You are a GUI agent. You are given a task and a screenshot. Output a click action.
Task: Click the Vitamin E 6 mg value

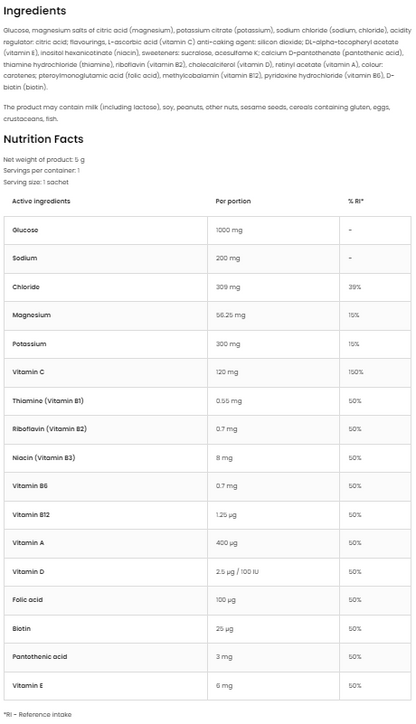point(224,686)
